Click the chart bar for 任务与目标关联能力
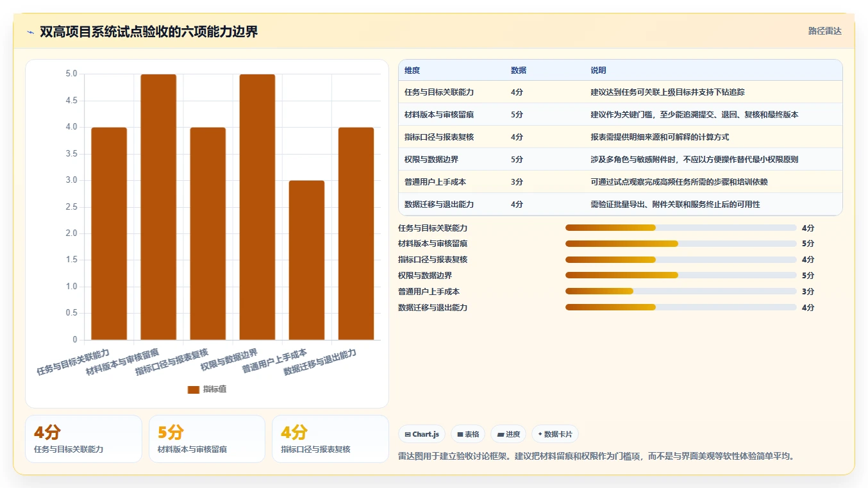Image resolution: width=868 pixels, height=488 pixels. click(x=109, y=233)
